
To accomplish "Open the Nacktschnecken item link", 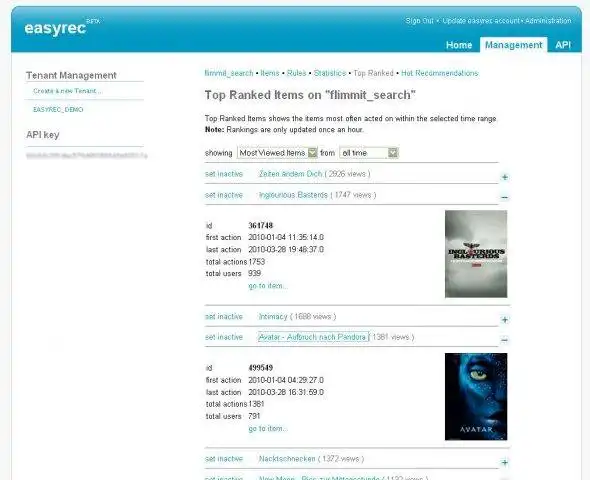I will (287, 459).
